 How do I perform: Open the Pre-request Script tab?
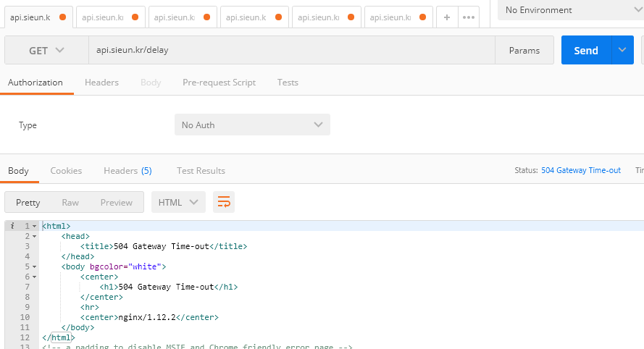tap(219, 83)
